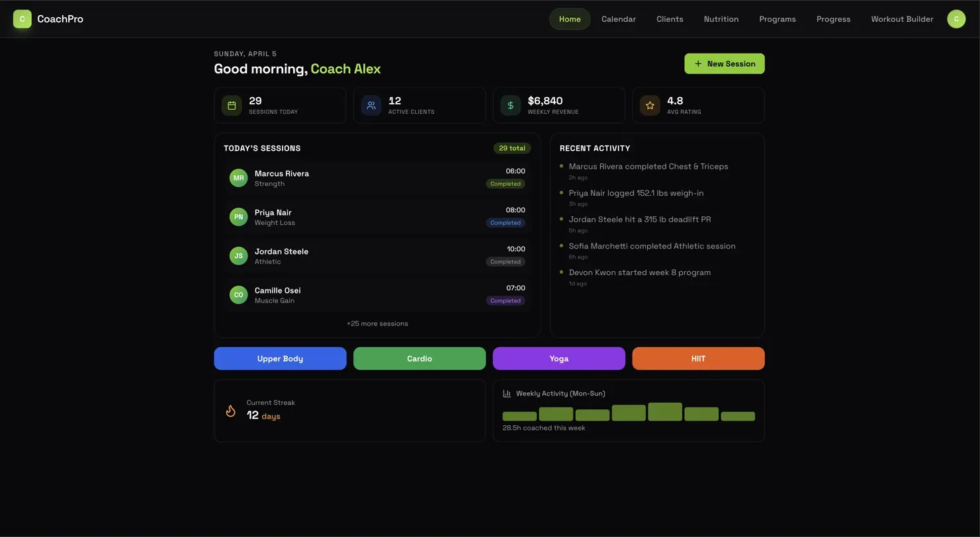Create a New Session
Screen dimensions: 980x537
point(725,63)
